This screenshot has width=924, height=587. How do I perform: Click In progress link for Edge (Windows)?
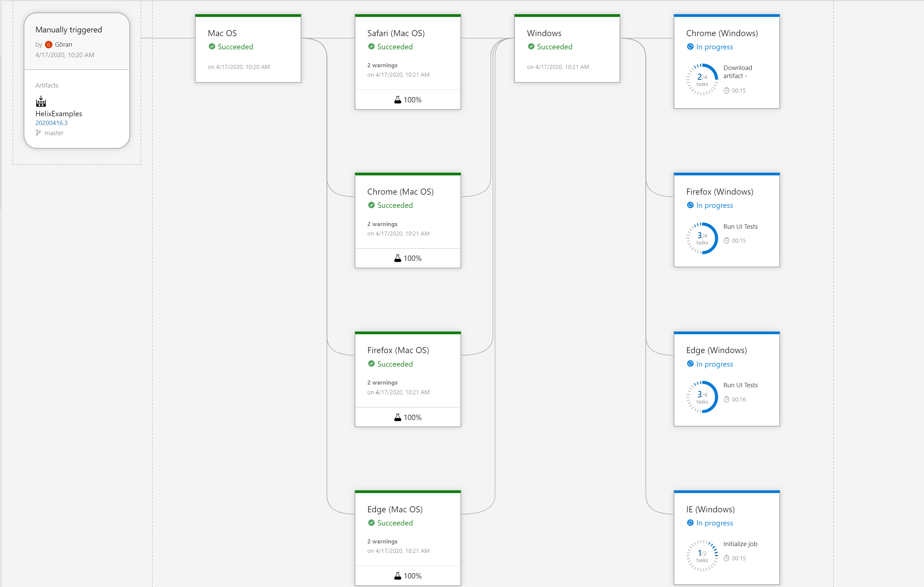coord(715,364)
